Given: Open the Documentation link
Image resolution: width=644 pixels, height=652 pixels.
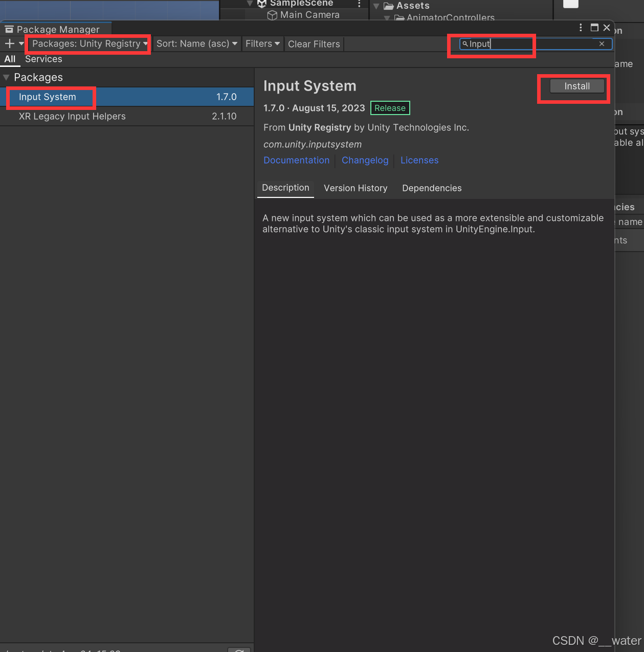Looking at the screenshot, I should pos(297,161).
